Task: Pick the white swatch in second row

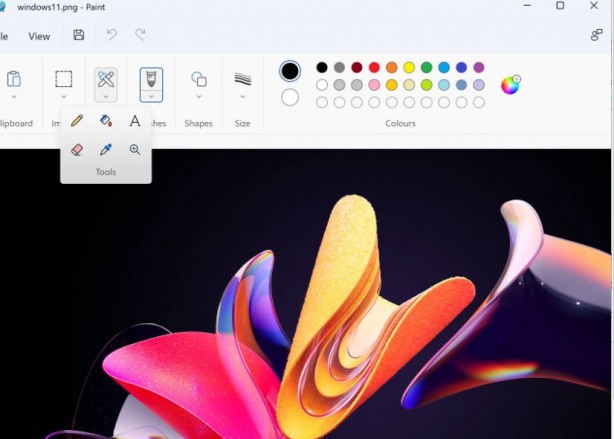Action: coord(322,85)
